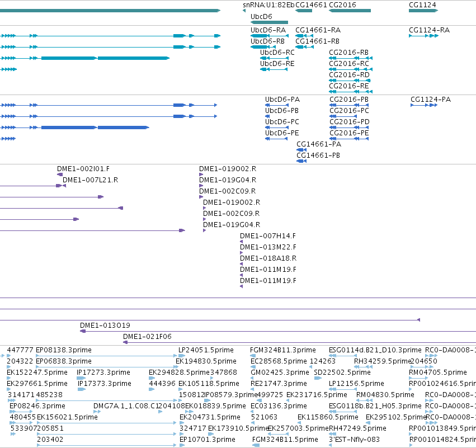This screenshot has width=476, height=448.
Task: Select the IP17373.3prime EST label
Action: point(105,384)
